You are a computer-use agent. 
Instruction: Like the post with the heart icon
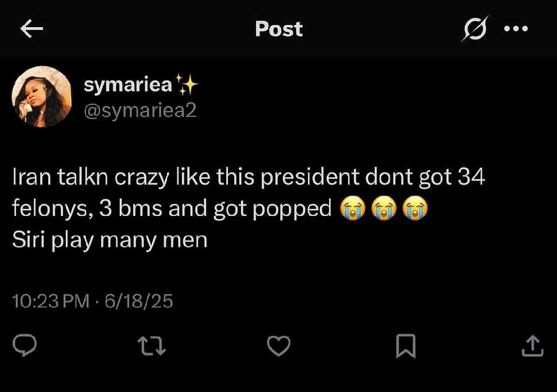(x=279, y=346)
